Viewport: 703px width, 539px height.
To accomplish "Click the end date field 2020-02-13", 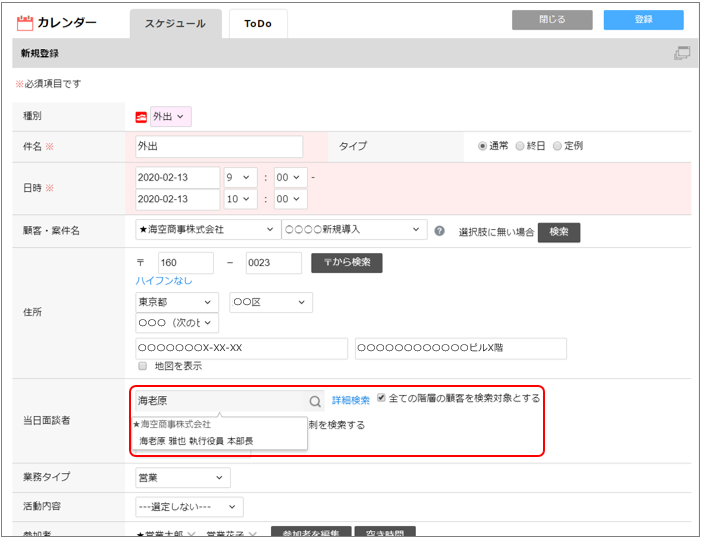I will click(178, 199).
